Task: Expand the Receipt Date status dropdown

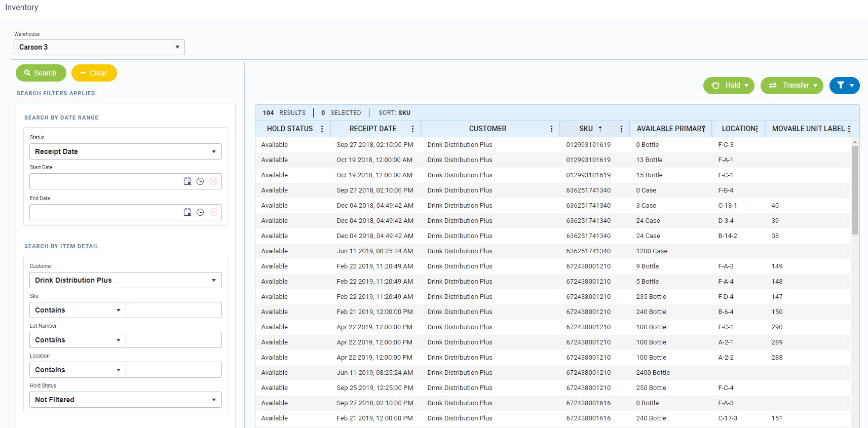Action: [125, 151]
